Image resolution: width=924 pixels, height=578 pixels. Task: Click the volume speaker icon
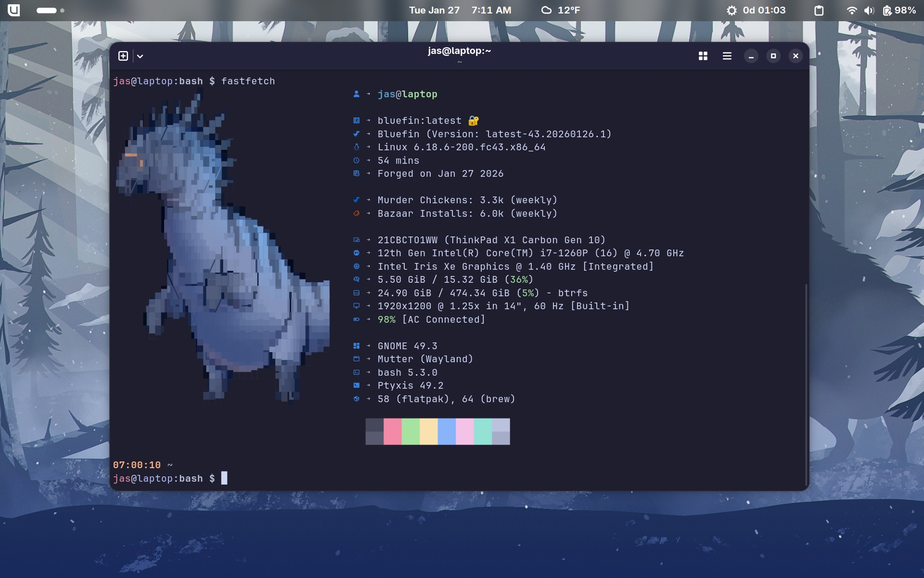coord(869,10)
